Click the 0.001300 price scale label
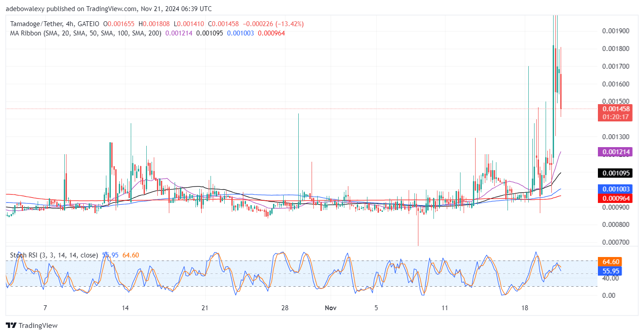This screenshot has width=644, height=335. pos(616,136)
